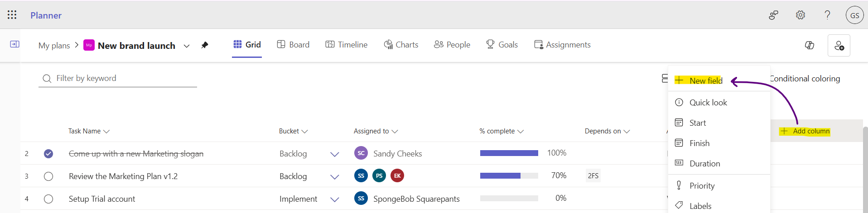Open the Copilot icon in the toolbar

(x=809, y=45)
